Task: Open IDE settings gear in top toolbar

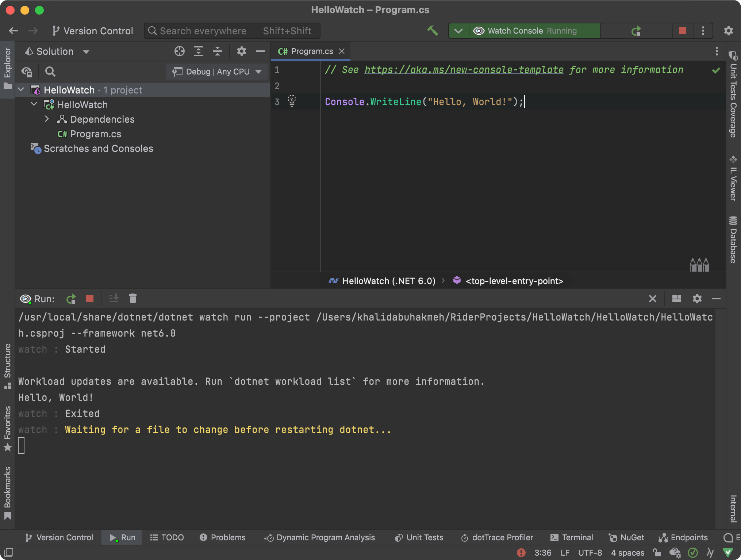Action: click(728, 31)
